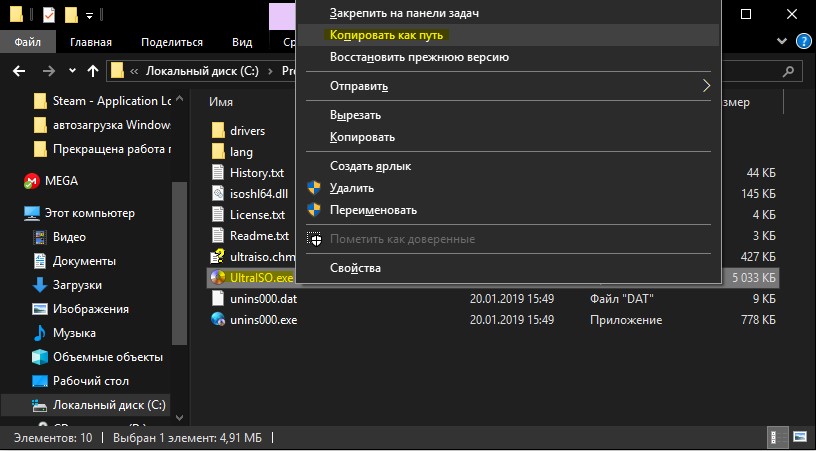Viewport: 816px width, 451px height.
Task: Open the Explorer help question mark
Action: (804, 42)
